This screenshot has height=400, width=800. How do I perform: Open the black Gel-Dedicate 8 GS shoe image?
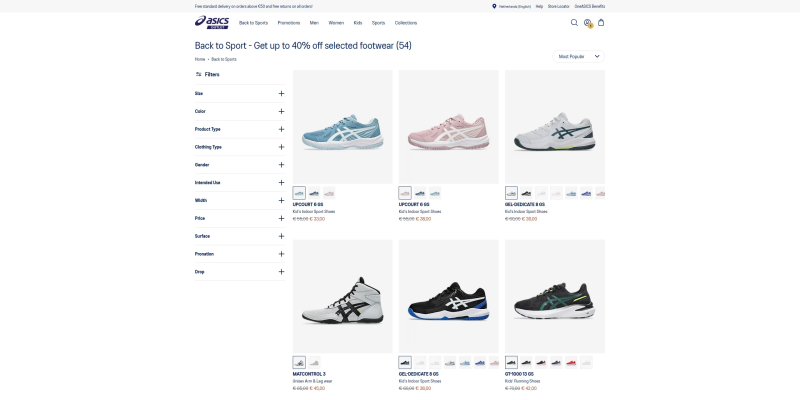(x=449, y=296)
